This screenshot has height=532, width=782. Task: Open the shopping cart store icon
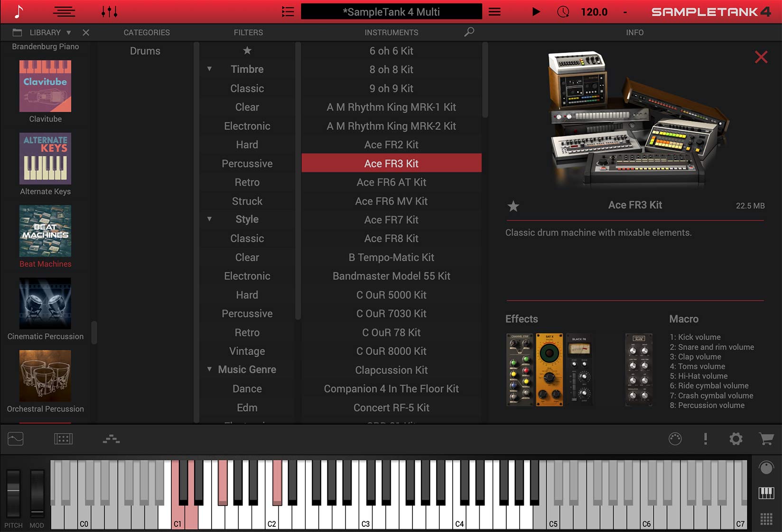(x=766, y=439)
